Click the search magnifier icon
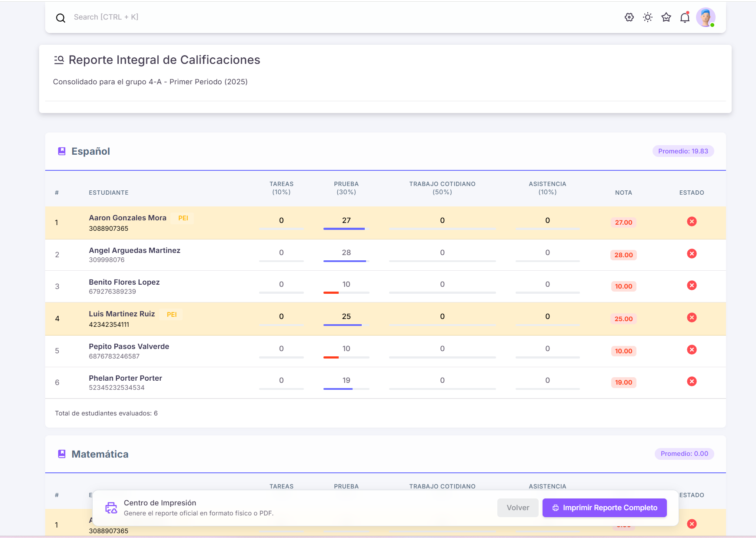Screen dimensions: 756x538 pyautogui.click(x=61, y=18)
